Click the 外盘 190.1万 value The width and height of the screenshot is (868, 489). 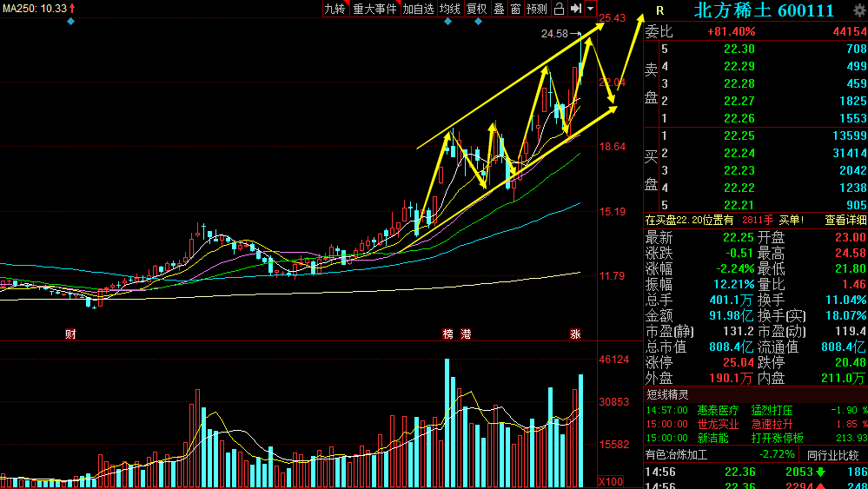[732, 379]
